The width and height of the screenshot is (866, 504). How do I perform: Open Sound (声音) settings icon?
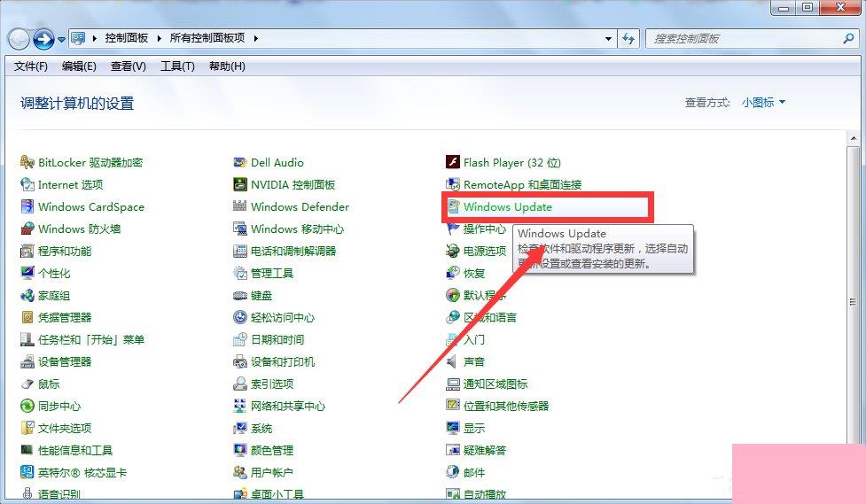452,361
